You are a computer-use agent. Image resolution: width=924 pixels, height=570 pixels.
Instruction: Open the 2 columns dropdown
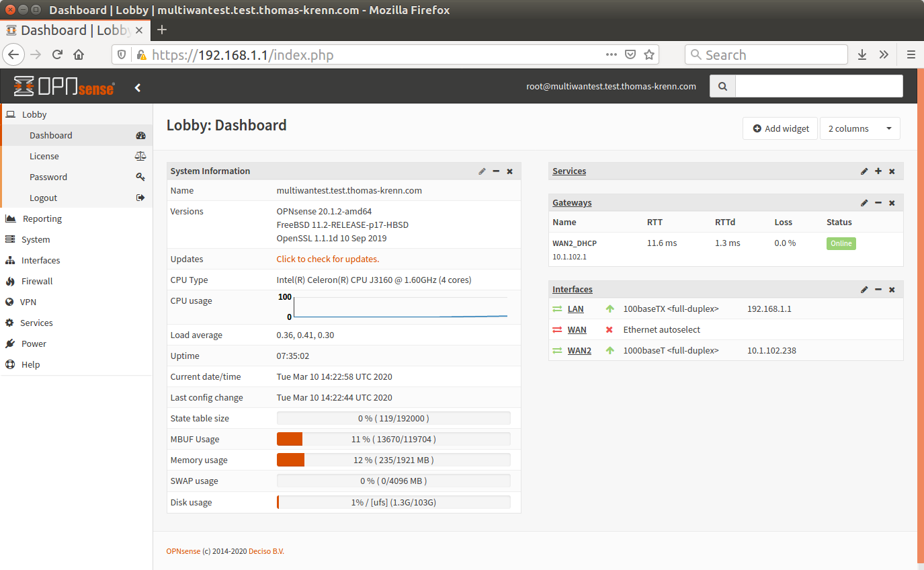860,128
